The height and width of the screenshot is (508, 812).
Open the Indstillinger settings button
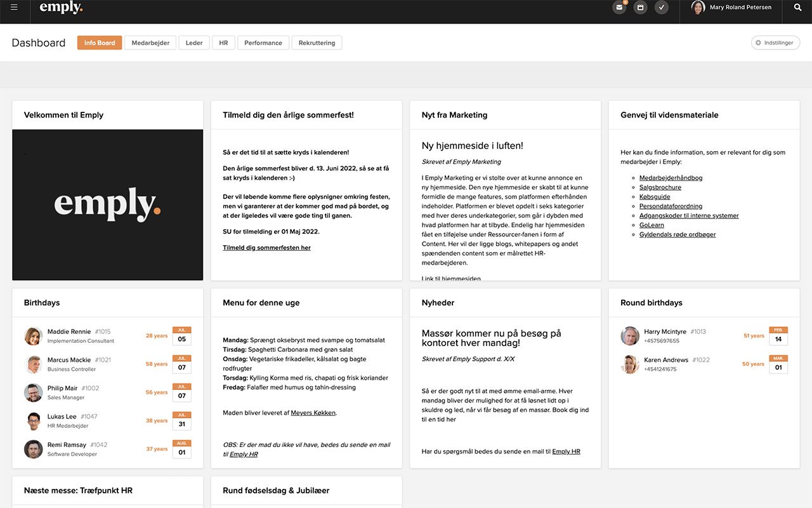[x=775, y=43]
